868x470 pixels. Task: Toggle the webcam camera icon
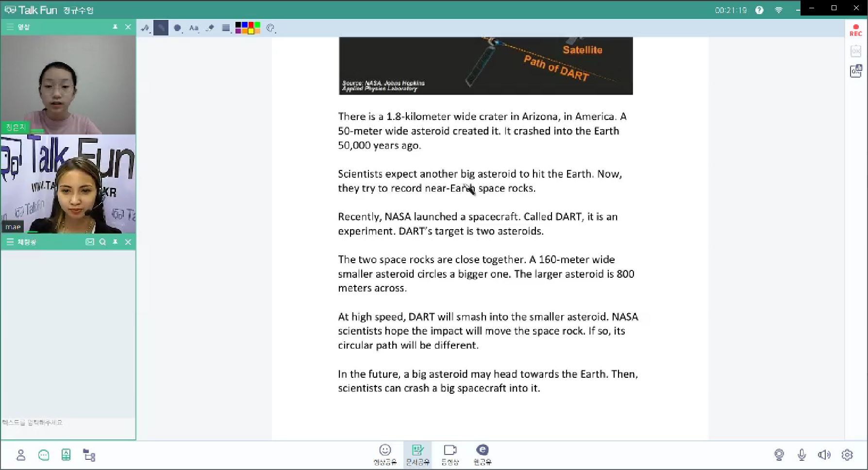point(779,455)
